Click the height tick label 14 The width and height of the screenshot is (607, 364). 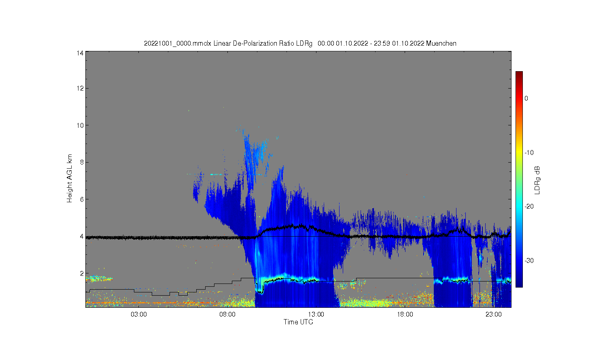tap(80, 53)
